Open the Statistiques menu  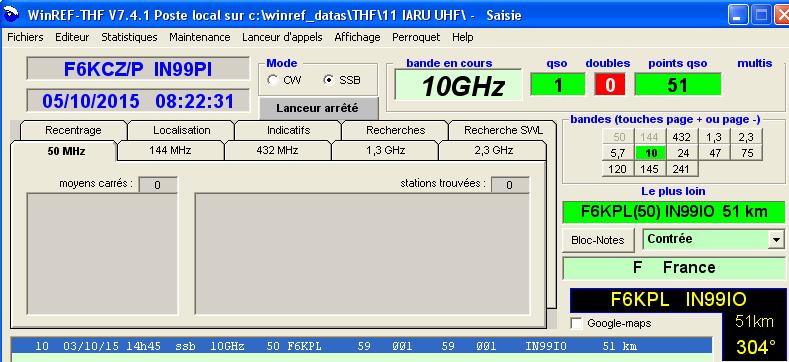129,37
